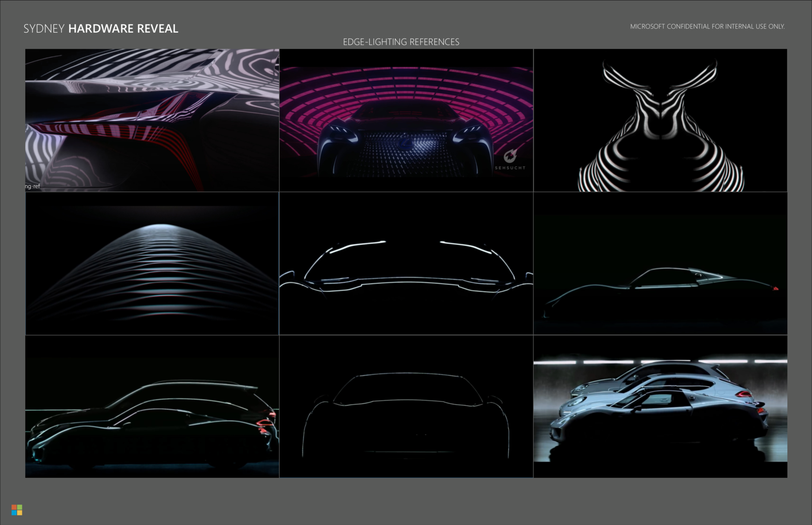This screenshot has width=812, height=525.
Task: Click the red tail light on the dark sports car
Action: (x=776, y=289)
